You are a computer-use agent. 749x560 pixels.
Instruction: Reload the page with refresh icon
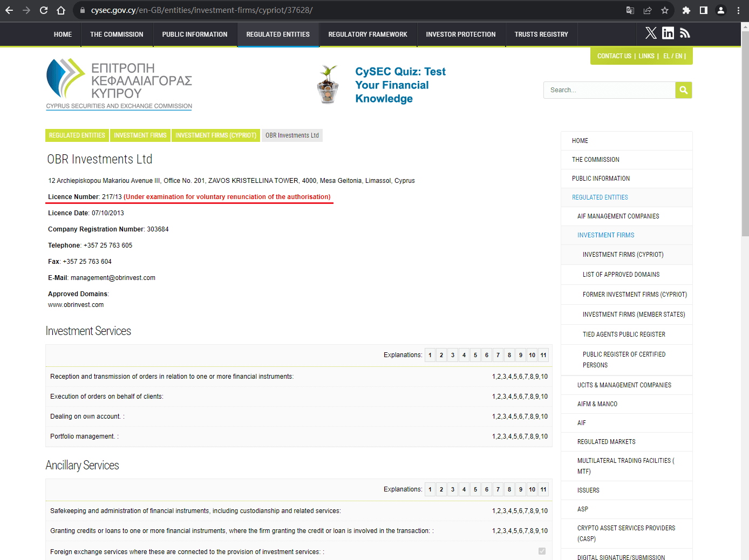point(44,10)
